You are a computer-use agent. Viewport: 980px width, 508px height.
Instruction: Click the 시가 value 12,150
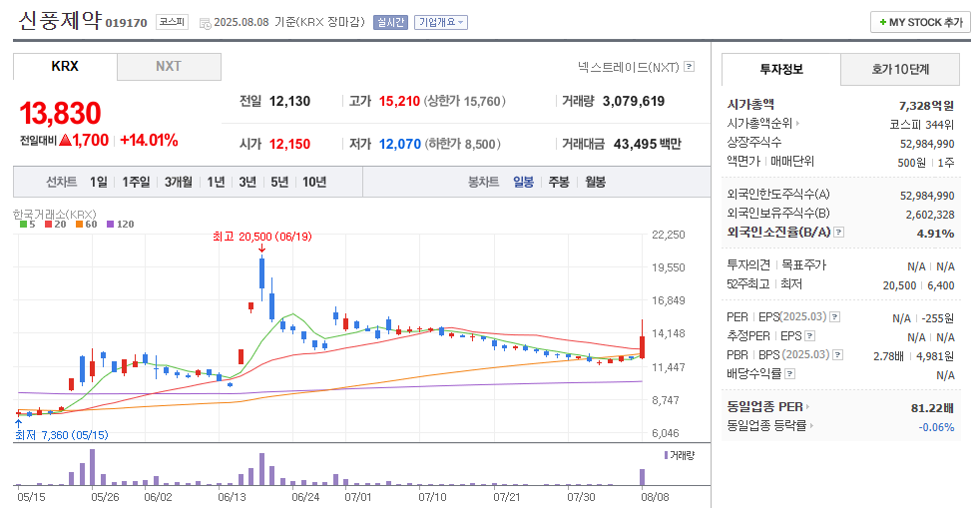click(x=289, y=144)
